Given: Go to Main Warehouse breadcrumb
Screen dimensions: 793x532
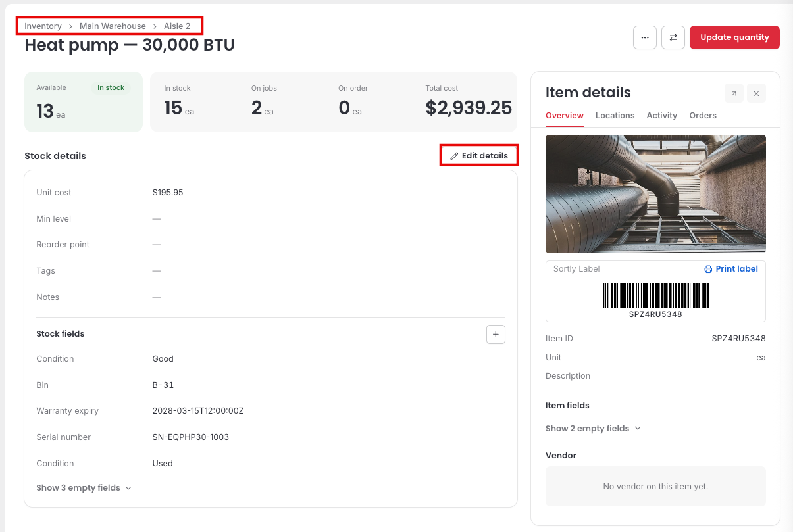Looking at the screenshot, I should click(x=113, y=26).
